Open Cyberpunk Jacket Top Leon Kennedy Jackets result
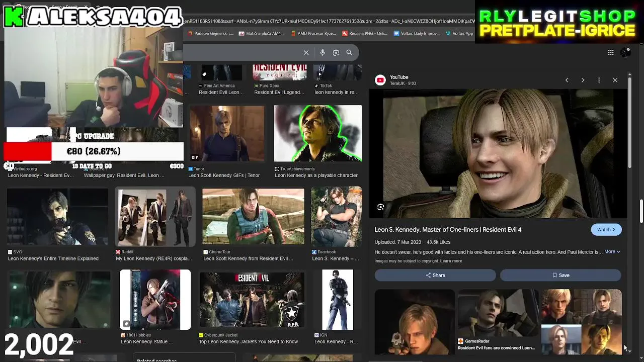This screenshot has width=644, height=362. coord(252,300)
